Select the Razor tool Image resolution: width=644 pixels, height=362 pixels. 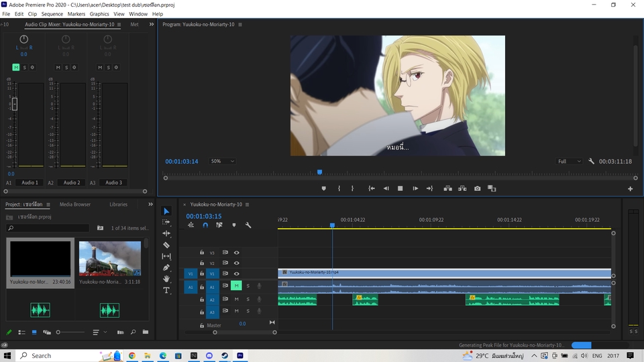166,245
